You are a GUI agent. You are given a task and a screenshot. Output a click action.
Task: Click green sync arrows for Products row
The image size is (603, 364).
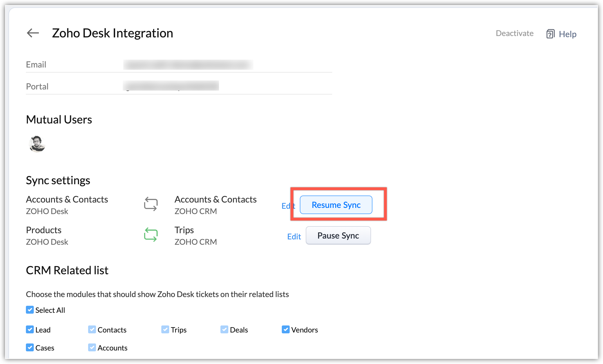151,235
